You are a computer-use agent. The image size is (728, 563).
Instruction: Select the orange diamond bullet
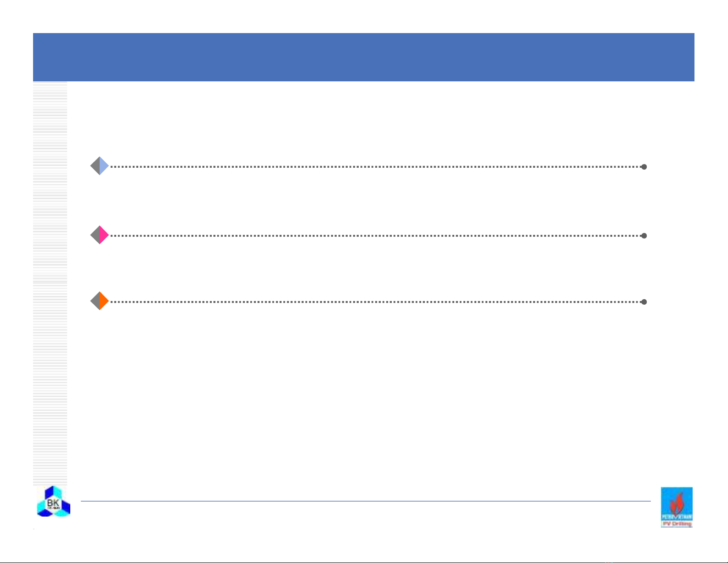tap(99, 301)
